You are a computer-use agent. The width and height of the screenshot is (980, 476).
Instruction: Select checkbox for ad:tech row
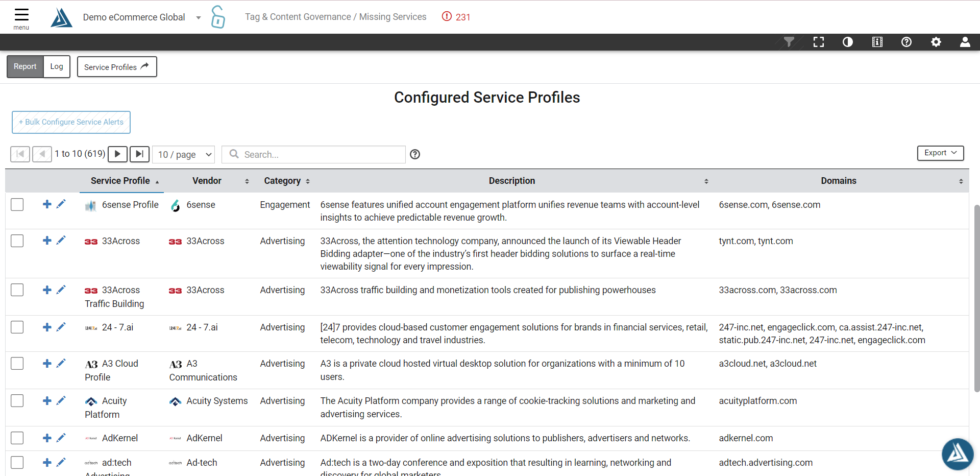coord(17,462)
